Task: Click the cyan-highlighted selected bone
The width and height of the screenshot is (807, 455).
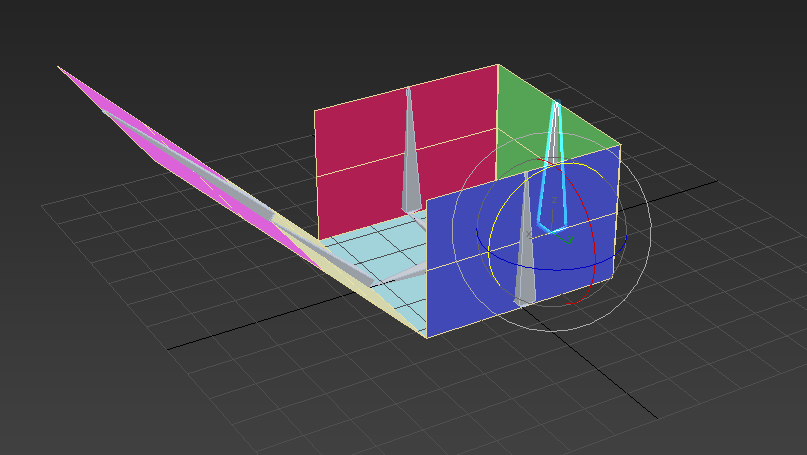Action: tap(553, 166)
